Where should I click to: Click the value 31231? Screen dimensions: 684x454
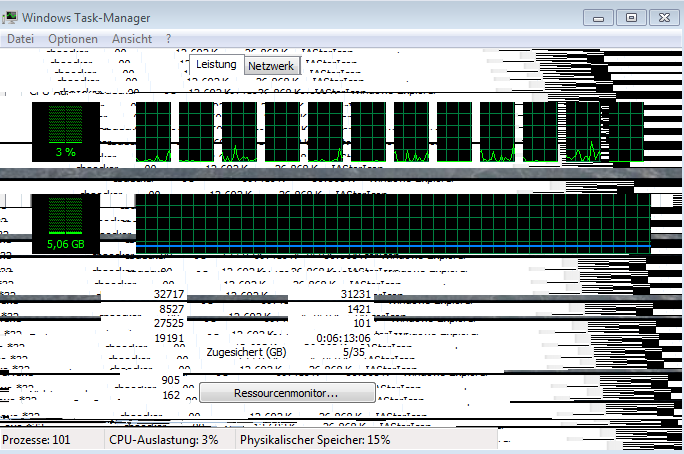(x=356, y=294)
